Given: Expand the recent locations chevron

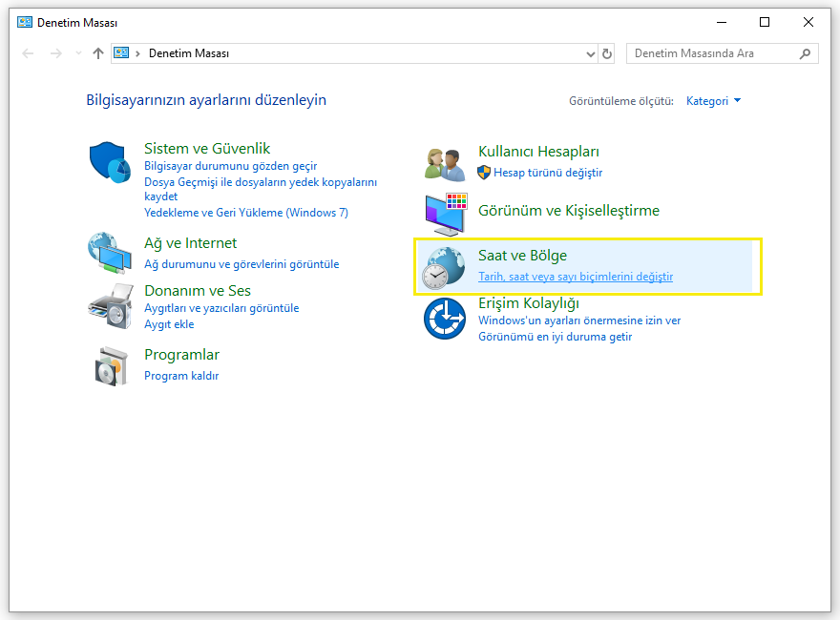Looking at the screenshot, I should (78, 53).
